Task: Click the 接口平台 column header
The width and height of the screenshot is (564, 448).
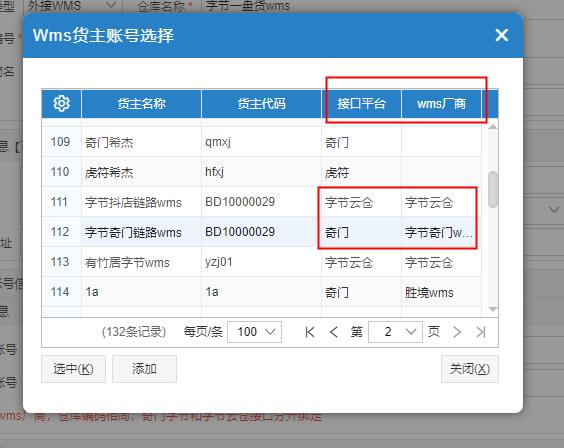Action: [361, 104]
